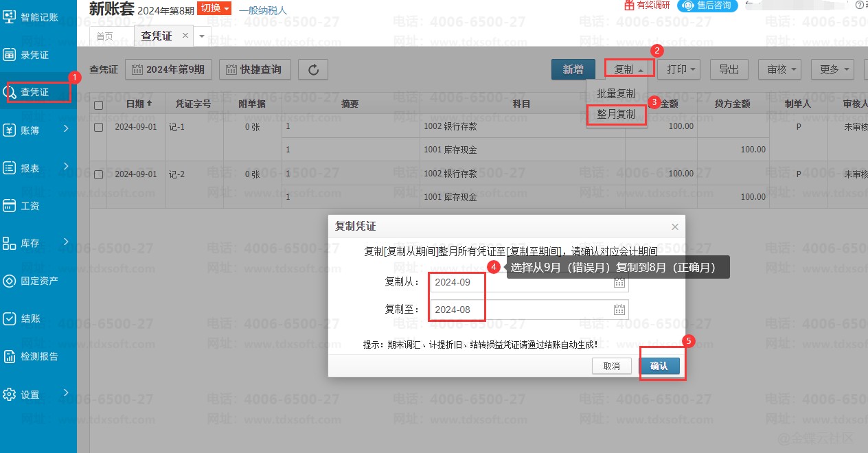Close the 复制凭证 dialog with X

(674, 226)
